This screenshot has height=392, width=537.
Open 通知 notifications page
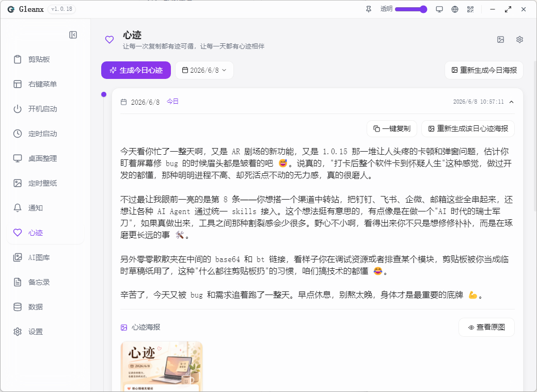tap(45, 208)
